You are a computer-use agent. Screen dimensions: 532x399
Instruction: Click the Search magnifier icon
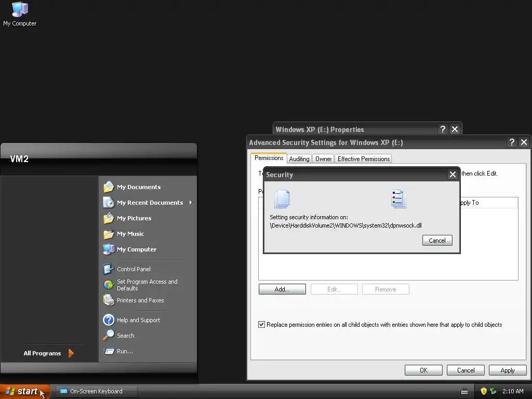[109, 335]
